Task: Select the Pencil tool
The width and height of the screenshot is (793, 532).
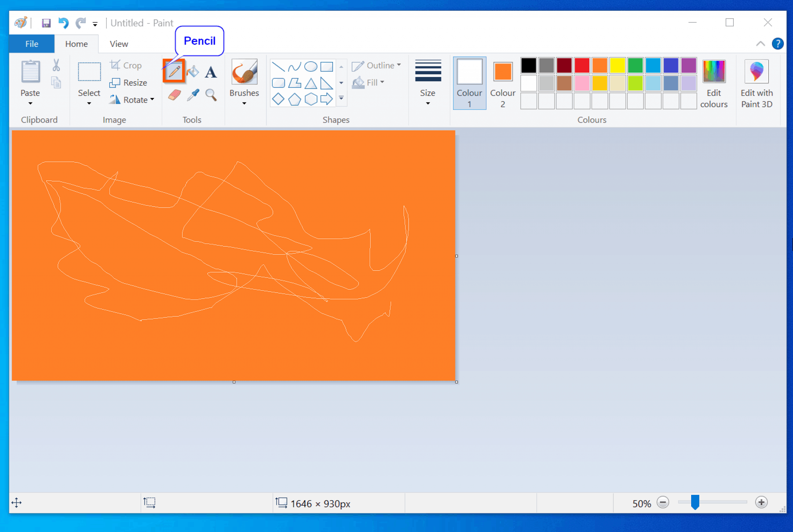Action: 175,71
